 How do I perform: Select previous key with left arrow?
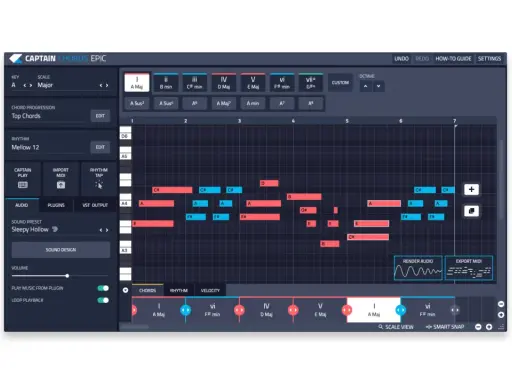pos(24,85)
